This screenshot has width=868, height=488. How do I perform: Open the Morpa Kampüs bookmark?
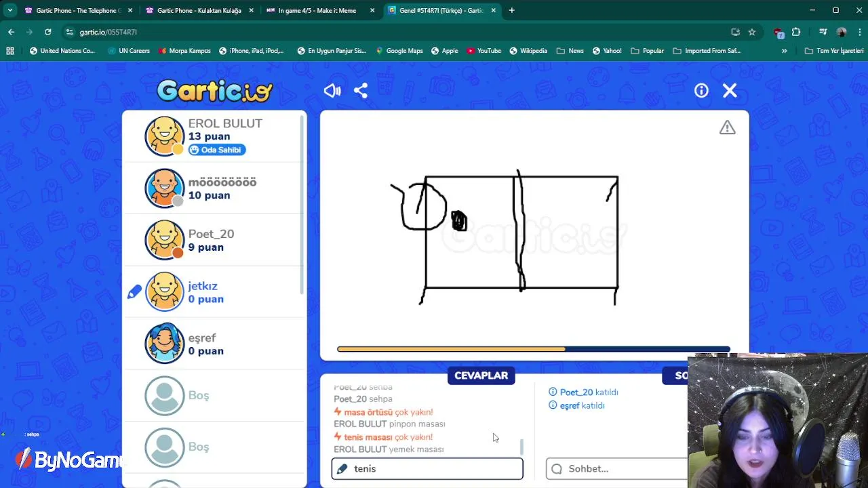pyautogui.click(x=184, y=51)
